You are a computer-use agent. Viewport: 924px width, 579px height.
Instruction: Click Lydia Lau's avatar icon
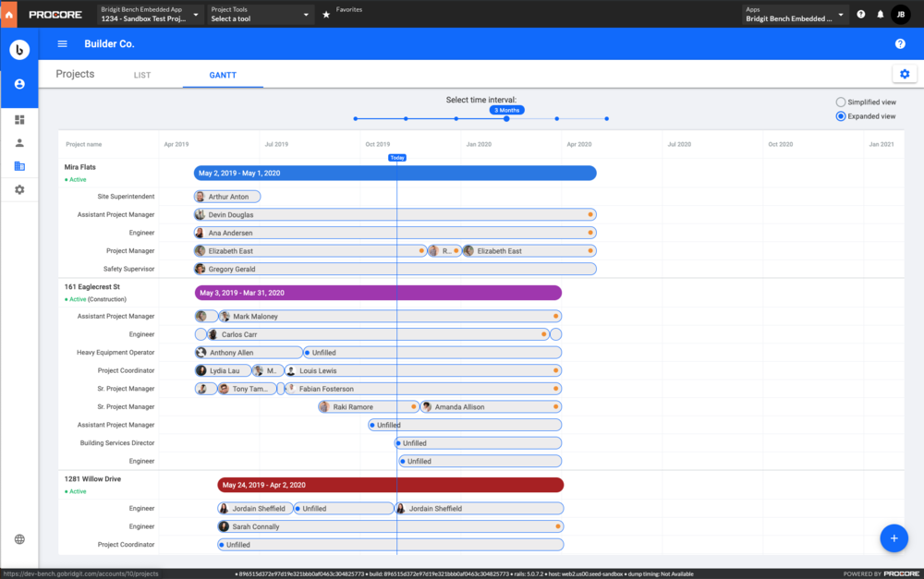coord(201,370)
